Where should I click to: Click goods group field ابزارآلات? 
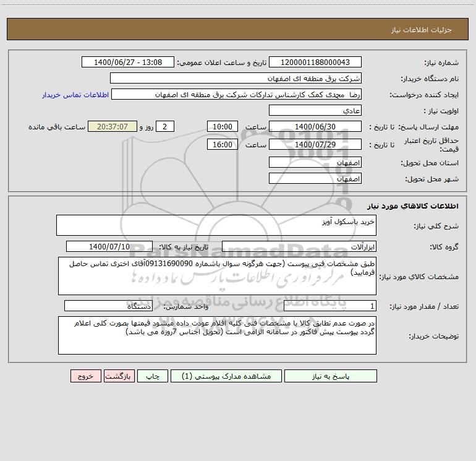pyautogui.click(x=299, y=246)
